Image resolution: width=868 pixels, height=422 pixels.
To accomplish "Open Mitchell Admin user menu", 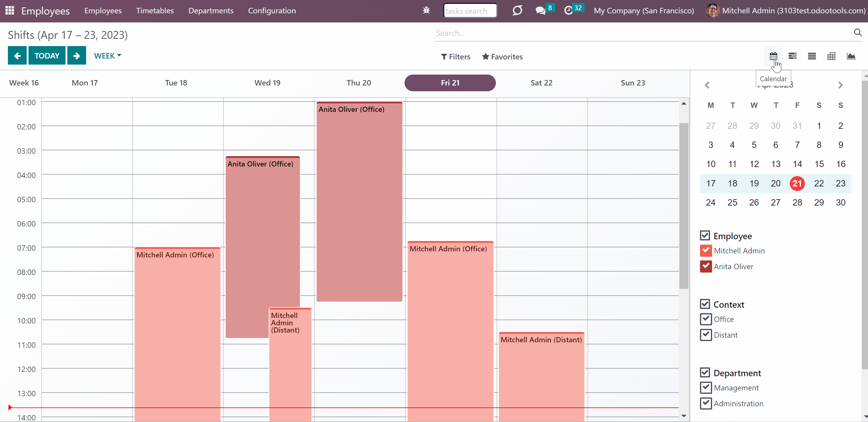I will (786, 10).
